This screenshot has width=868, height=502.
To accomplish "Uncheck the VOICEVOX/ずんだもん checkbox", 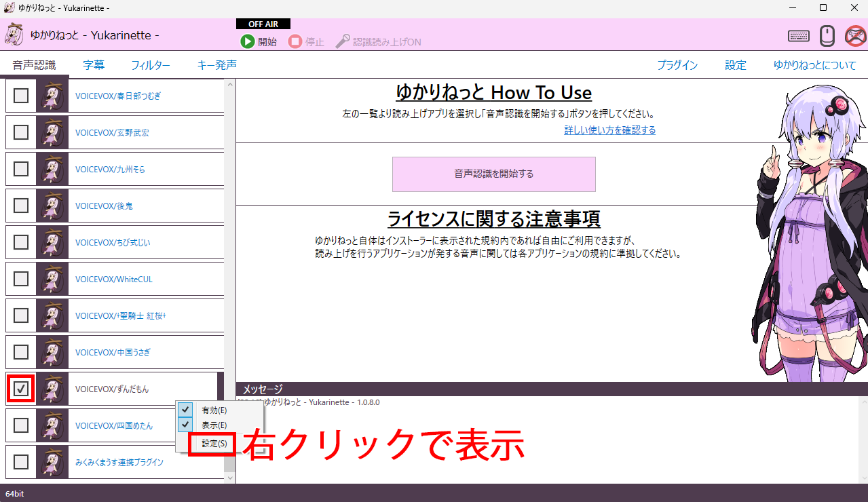I will tap(21, 389).
